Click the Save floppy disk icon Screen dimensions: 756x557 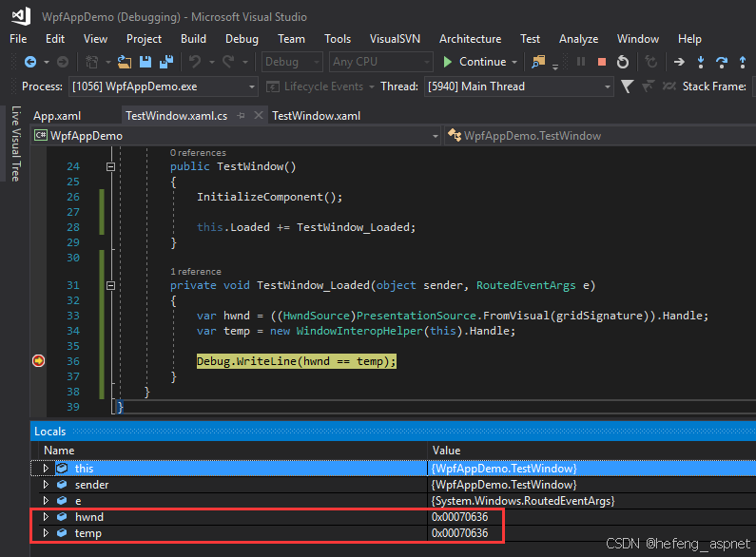pyautogui.click(x=145, y=62)
